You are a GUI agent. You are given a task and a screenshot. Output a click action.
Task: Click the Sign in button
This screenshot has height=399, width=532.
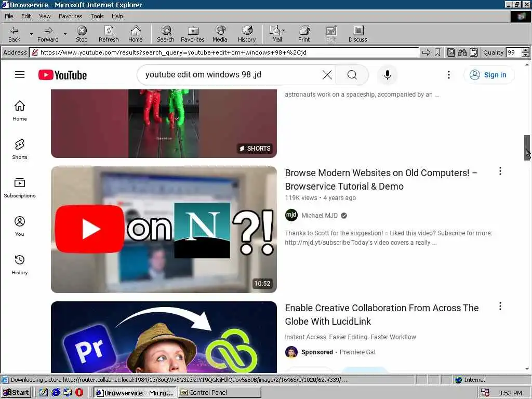[x=488, y=75]
